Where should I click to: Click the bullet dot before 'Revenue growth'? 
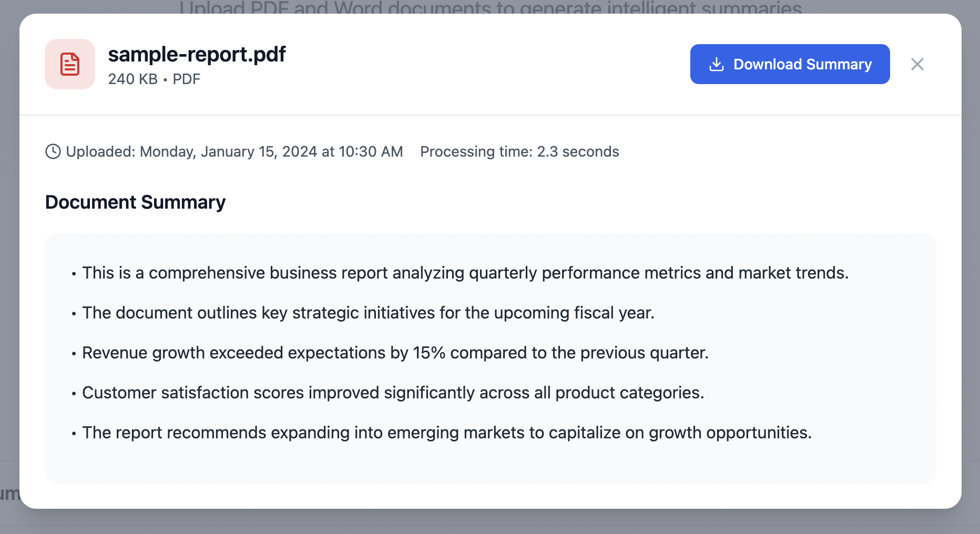74,354
